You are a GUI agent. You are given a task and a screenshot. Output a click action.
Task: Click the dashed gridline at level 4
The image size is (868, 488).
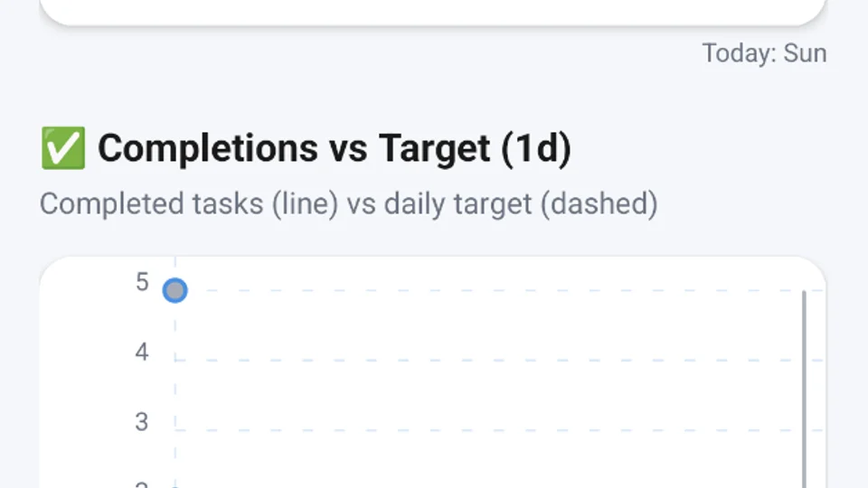pos(488,361)
